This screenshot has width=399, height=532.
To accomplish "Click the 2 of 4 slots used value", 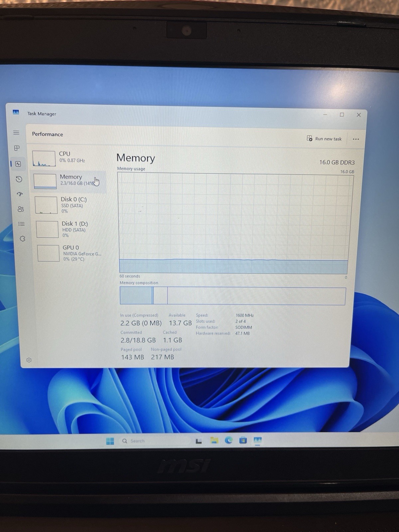I will tap(240, 321).
